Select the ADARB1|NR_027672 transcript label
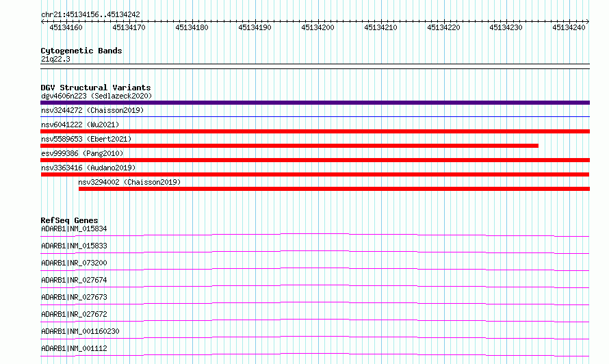The height and width of the screenshot is (364, 609). point(74,314)
